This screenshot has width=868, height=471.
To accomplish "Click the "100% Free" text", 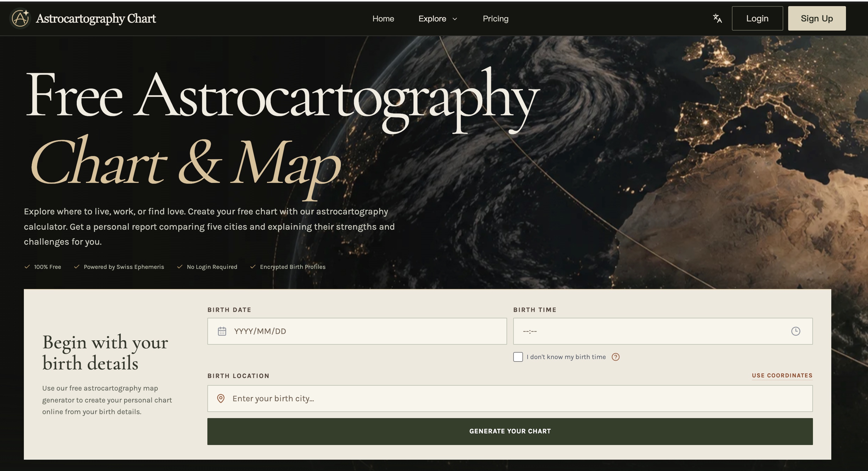I will point(47,267).
